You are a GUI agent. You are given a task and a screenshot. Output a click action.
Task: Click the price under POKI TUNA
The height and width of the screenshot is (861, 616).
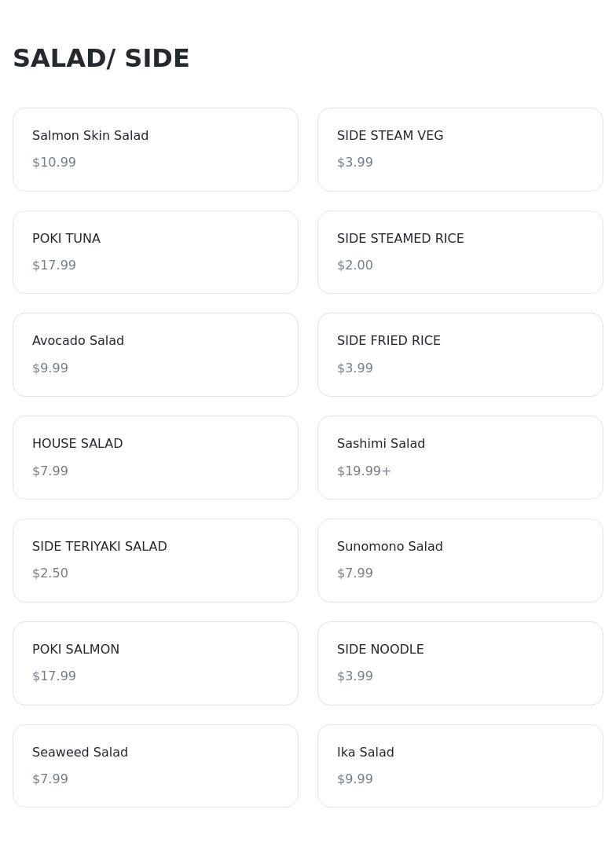pos(54,266)
